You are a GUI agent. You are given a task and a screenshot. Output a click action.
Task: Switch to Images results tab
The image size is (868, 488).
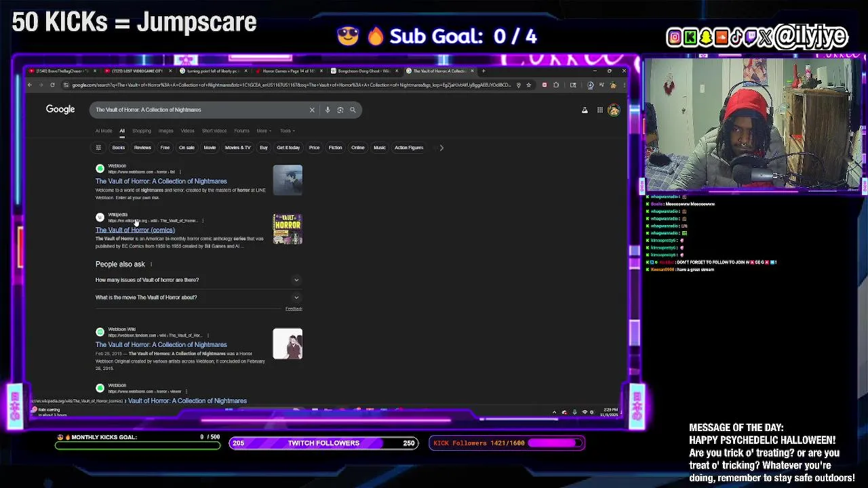coord(166,131)
